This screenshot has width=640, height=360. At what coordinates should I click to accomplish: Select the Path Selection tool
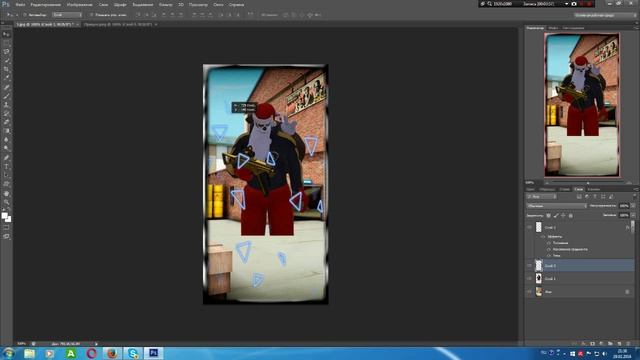click(6, 175)
